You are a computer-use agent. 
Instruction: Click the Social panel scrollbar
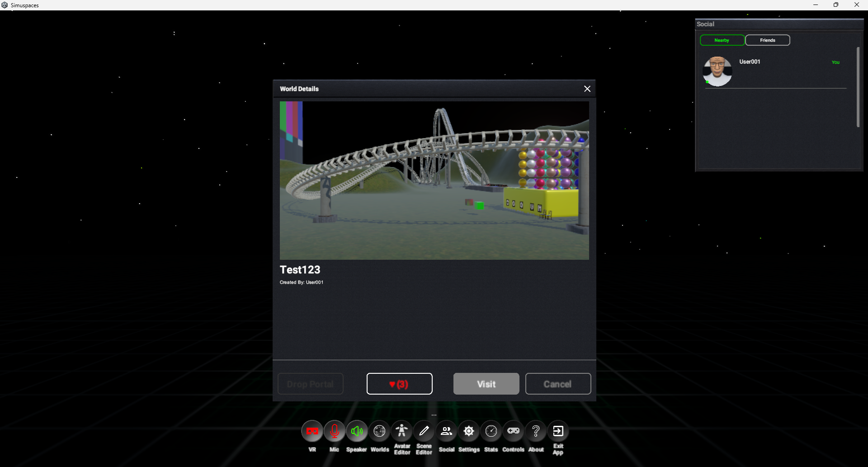pyautogui.click(x=858, y=87)
